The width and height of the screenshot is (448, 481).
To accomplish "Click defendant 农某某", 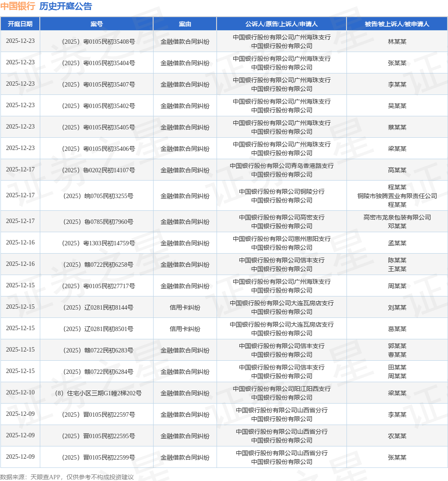I will 397,436.
